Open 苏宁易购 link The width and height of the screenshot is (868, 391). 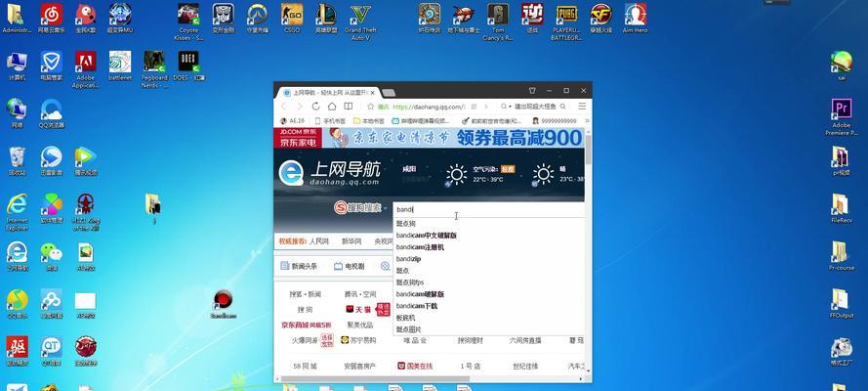tap(358, 340)
